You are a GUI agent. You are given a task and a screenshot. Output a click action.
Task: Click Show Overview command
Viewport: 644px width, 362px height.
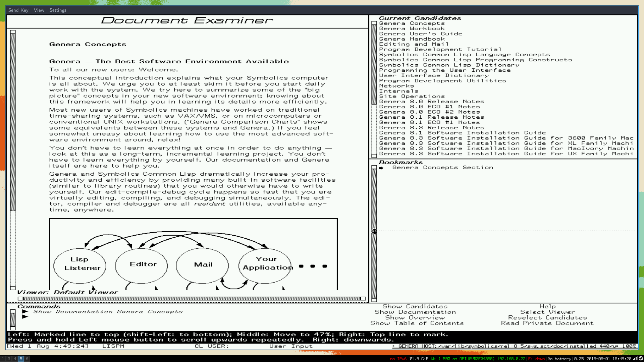click(415, 318)
